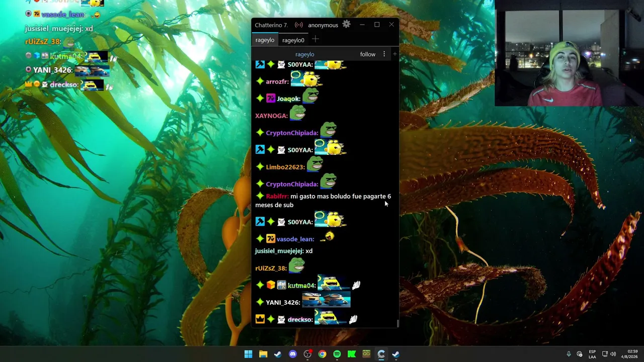Click Rabifrr's message about 6 meses de sub

[x=323, y=201]
